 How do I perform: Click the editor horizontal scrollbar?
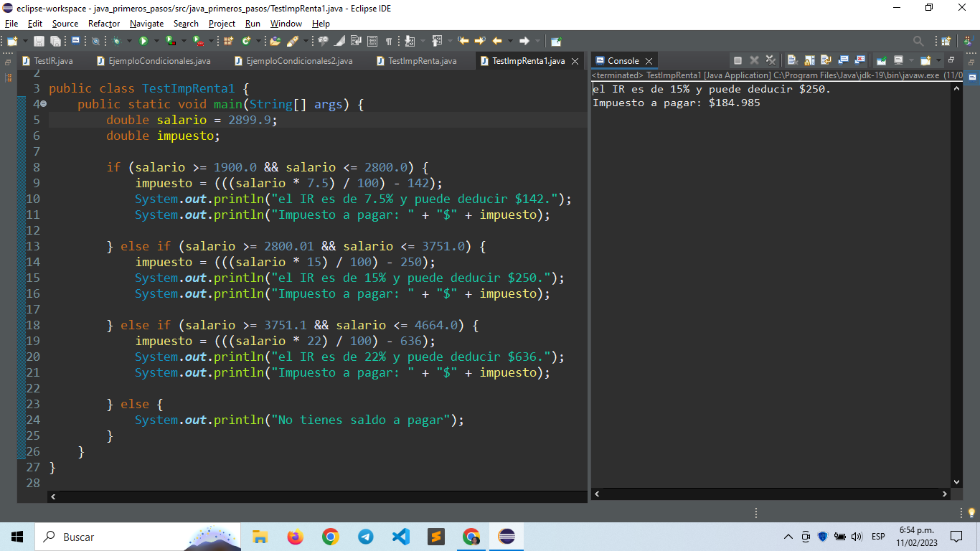317,496
